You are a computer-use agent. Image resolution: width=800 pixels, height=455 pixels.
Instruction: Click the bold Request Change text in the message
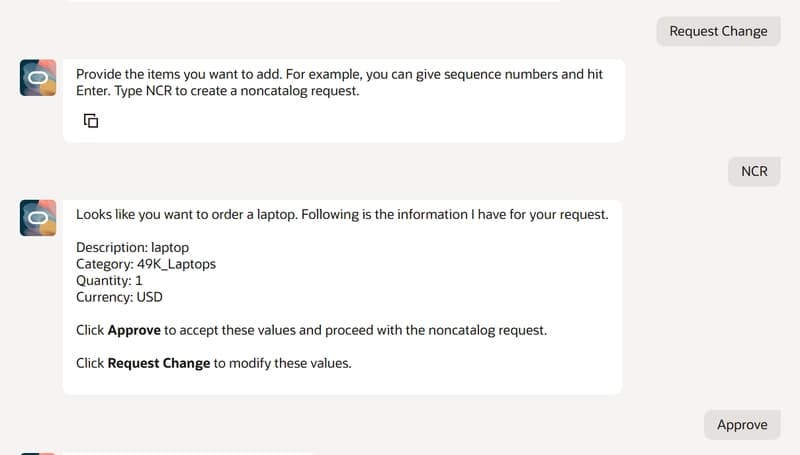click(159, 363)
